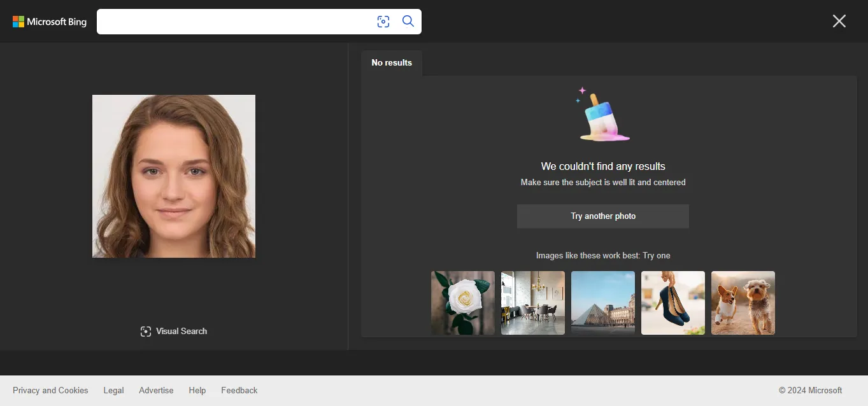Select the dining room sample image
This screenshot has height=406, width=868.
tap(532, 303)
